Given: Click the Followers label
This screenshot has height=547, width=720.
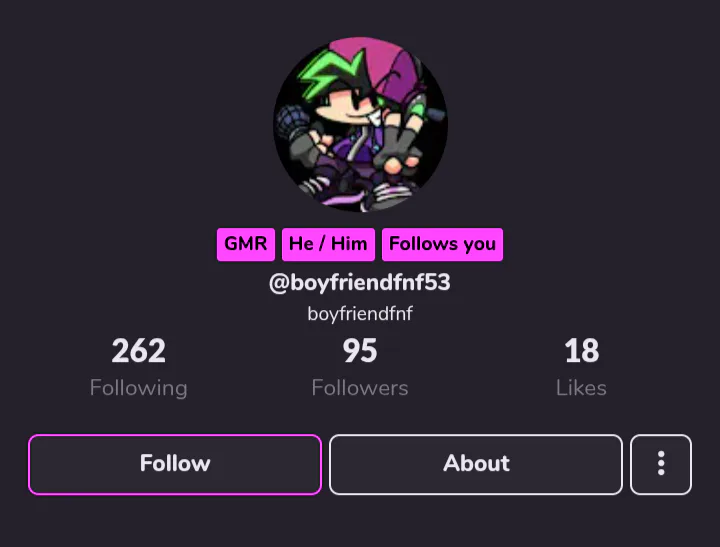Looking at the screenshot, I should (360, 389).
